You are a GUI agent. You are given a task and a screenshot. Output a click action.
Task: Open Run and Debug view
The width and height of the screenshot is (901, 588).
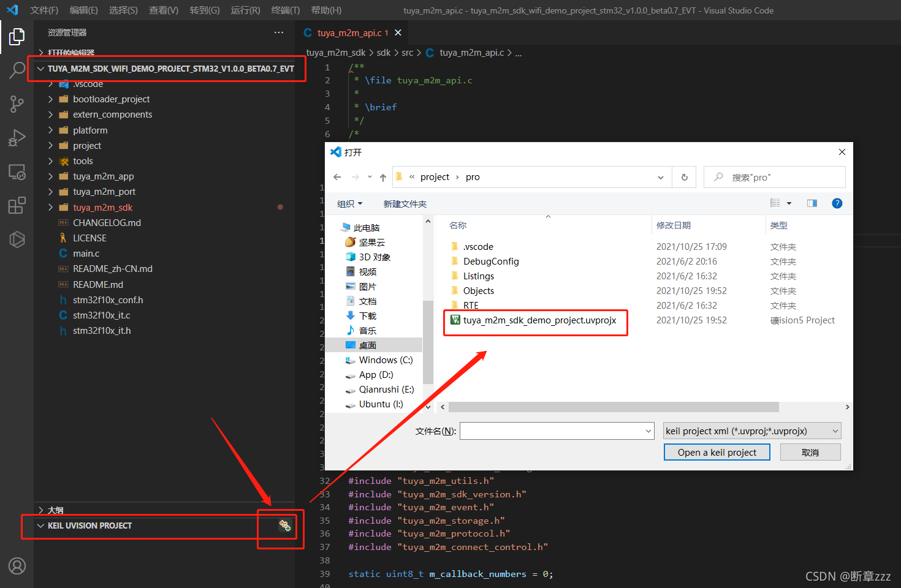click(x=17, y=138)
